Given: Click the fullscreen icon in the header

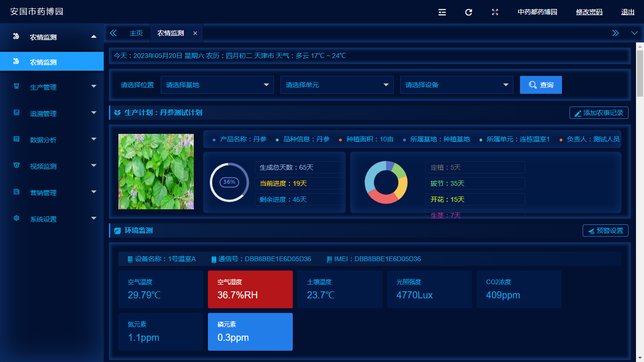Looking at the screenshot, I should click(x=495, y=12).
